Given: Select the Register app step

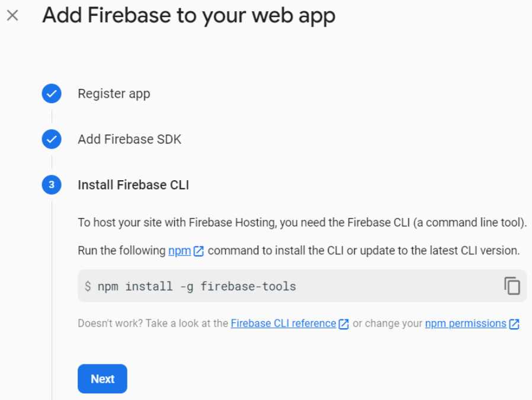Looking at the screenshot, I should click(114, 93).
